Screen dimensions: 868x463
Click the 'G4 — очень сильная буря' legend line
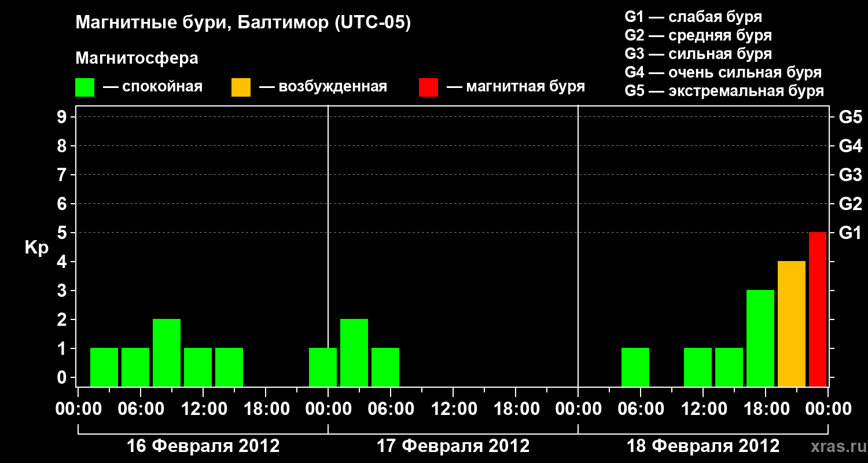click(723, 72)
